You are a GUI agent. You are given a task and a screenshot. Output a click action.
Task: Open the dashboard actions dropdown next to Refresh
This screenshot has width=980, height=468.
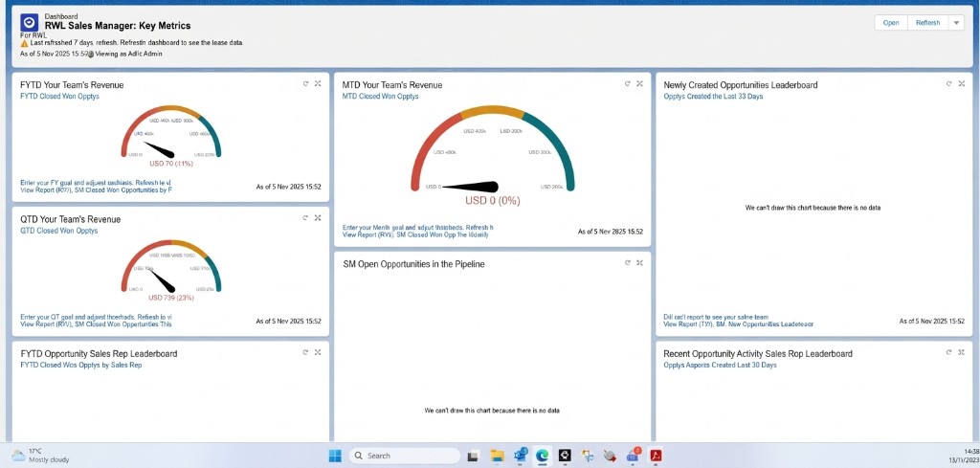click(x=956, y=23)
